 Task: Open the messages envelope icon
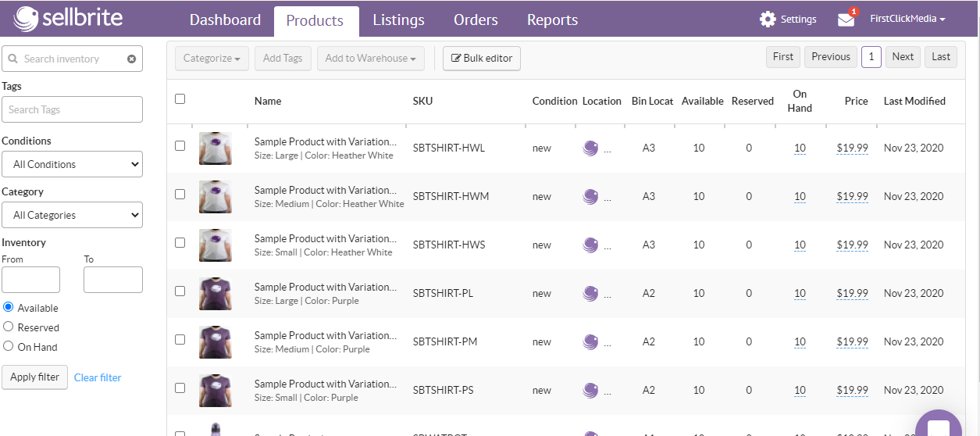click(846, 20)
